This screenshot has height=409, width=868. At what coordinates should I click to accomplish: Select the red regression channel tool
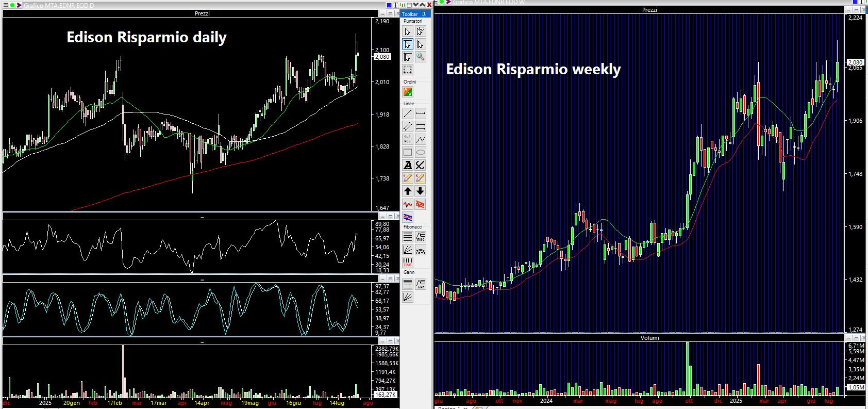[x=421, y=205]
